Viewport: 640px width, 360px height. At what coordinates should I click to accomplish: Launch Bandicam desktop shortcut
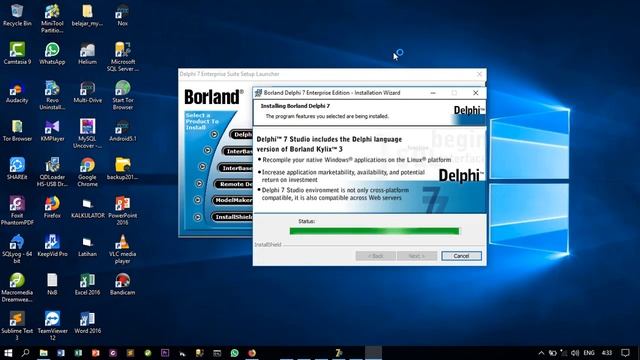tap(122, 284)
